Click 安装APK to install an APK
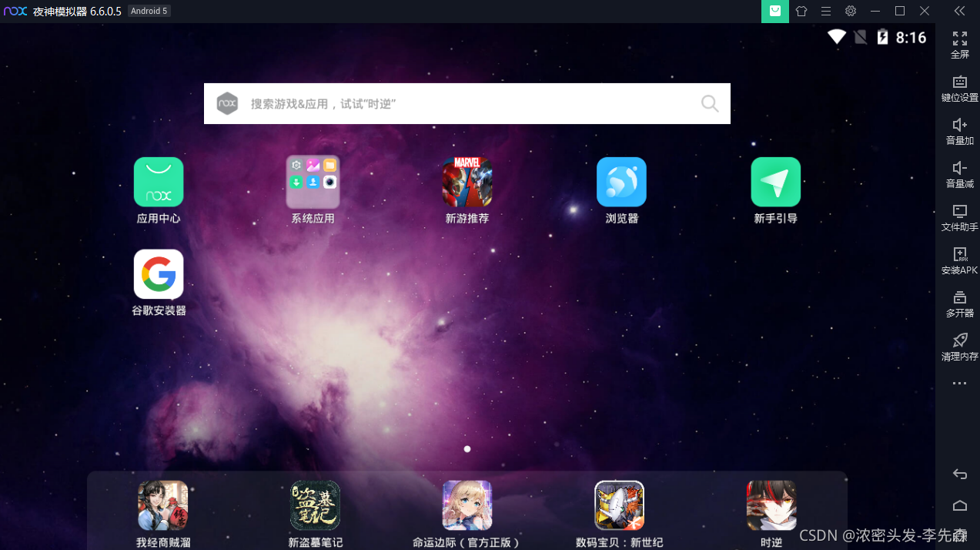 [x=959, y=261]
